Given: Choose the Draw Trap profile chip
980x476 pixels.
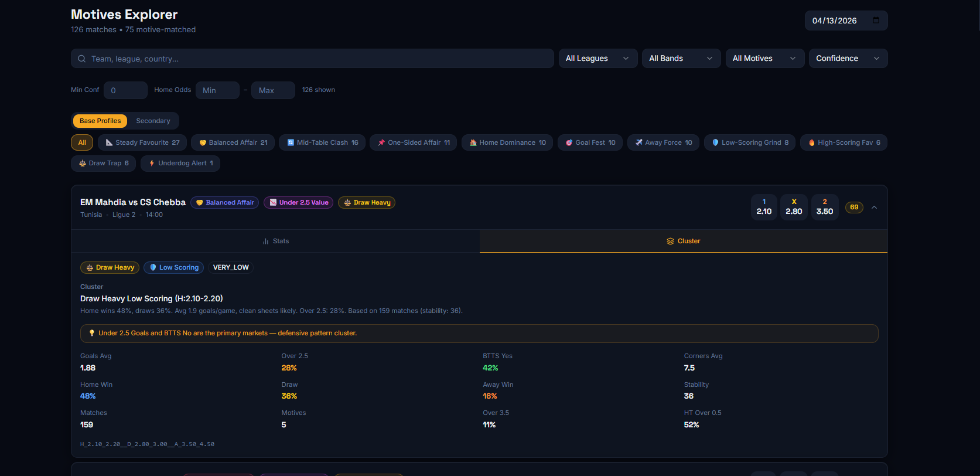Looking at the screenshot, I should 104,163.
